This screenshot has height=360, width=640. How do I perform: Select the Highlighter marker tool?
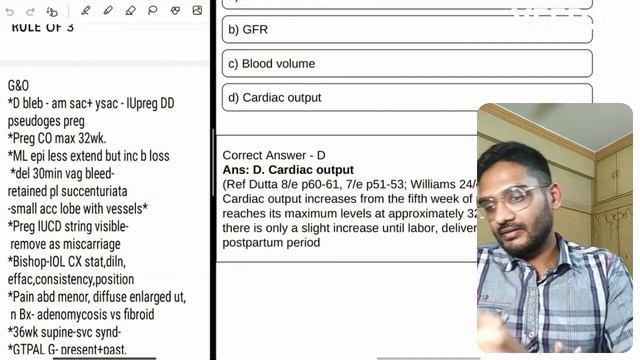(x=108, y=11)
